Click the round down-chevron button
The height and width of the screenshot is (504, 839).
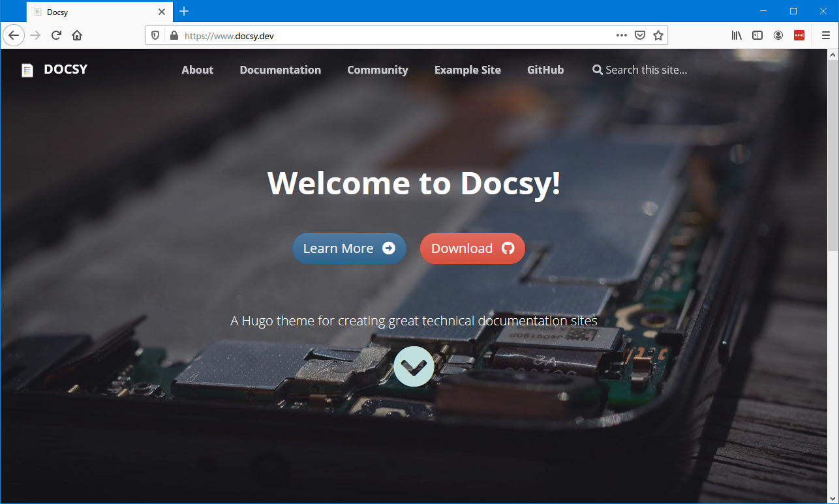414,366
